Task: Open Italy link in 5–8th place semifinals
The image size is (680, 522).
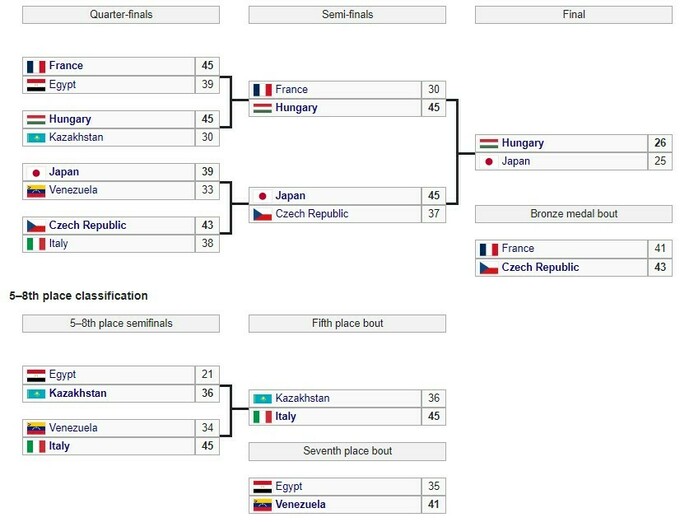Action: tap(59, 446)
